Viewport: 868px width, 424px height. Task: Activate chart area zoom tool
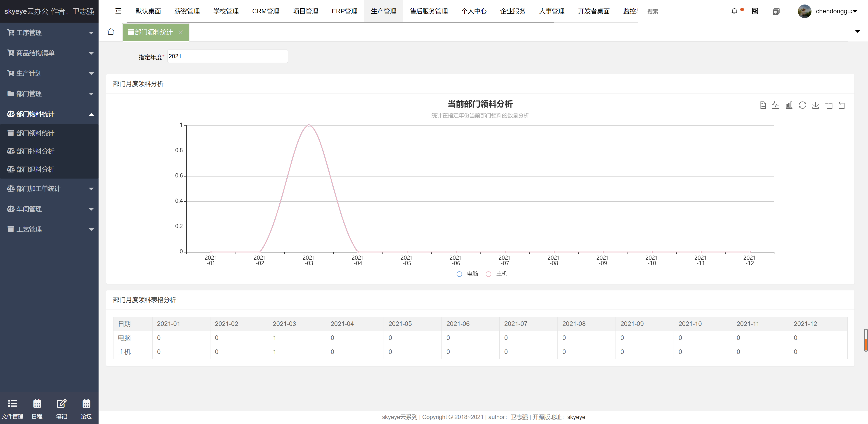[x=829, y=106]
